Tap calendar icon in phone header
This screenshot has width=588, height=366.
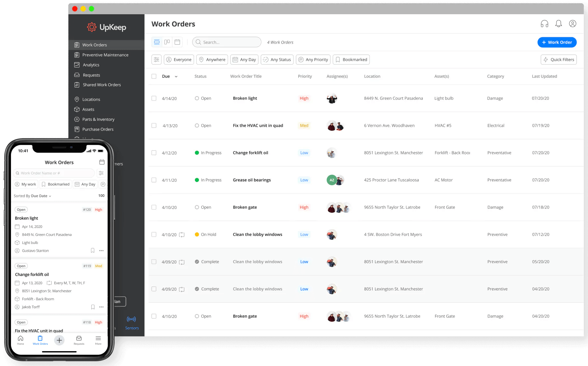pyautogui.click(x=102, y=162)
